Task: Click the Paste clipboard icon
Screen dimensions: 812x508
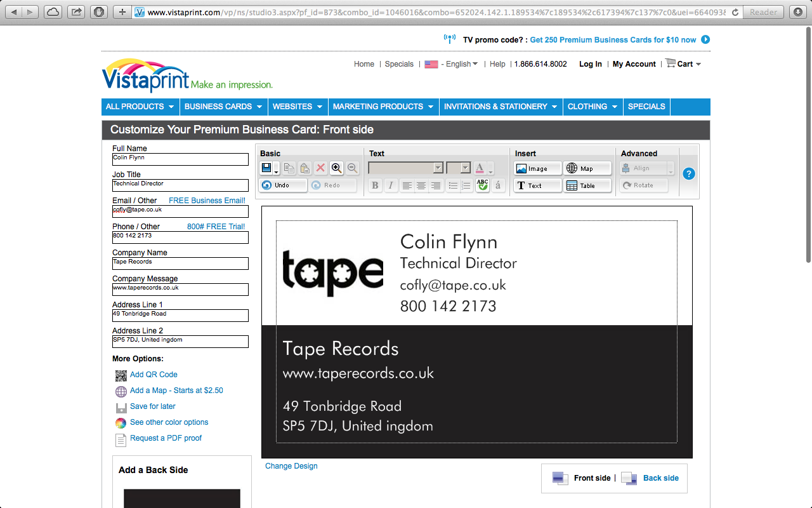Action: [x=304, y=168]
